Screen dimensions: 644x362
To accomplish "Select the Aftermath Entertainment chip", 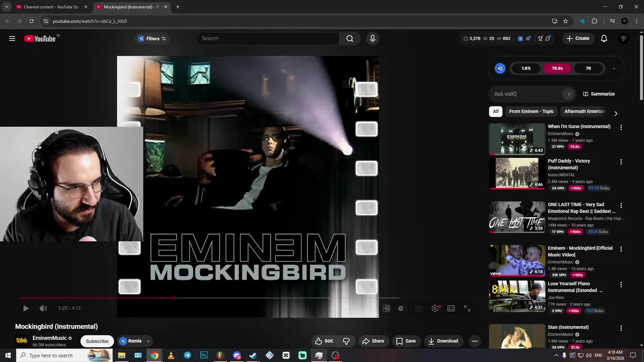I will coord(584,112).
